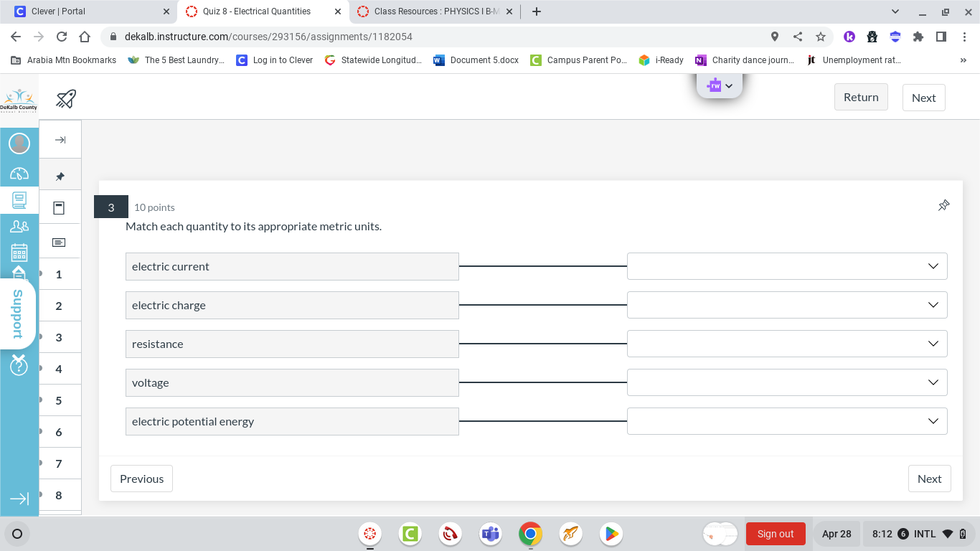The height and width of the screenshot is (551, 980).
Task: Open new tab with plus button
Action: 537,11
